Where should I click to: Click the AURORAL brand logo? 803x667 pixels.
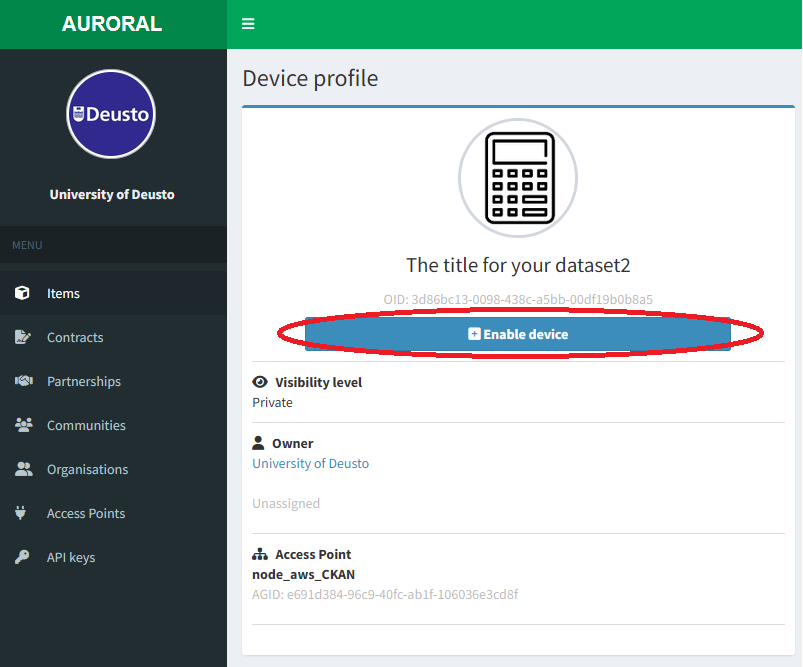[112, 24]
